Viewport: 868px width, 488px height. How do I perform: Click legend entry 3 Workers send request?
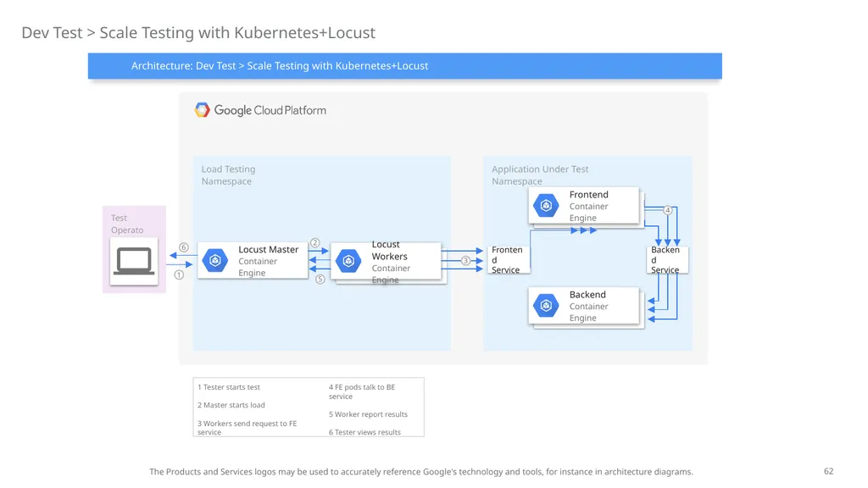247,428
